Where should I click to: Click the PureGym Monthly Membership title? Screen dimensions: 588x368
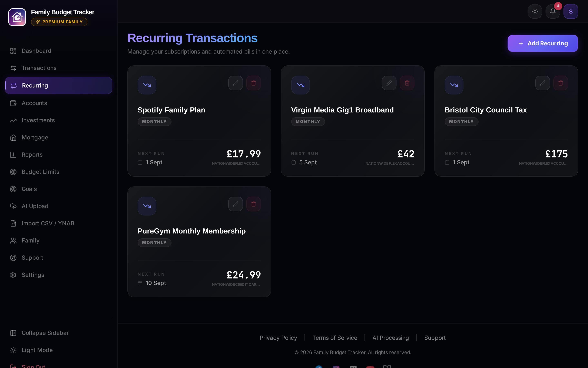[192, 231]
